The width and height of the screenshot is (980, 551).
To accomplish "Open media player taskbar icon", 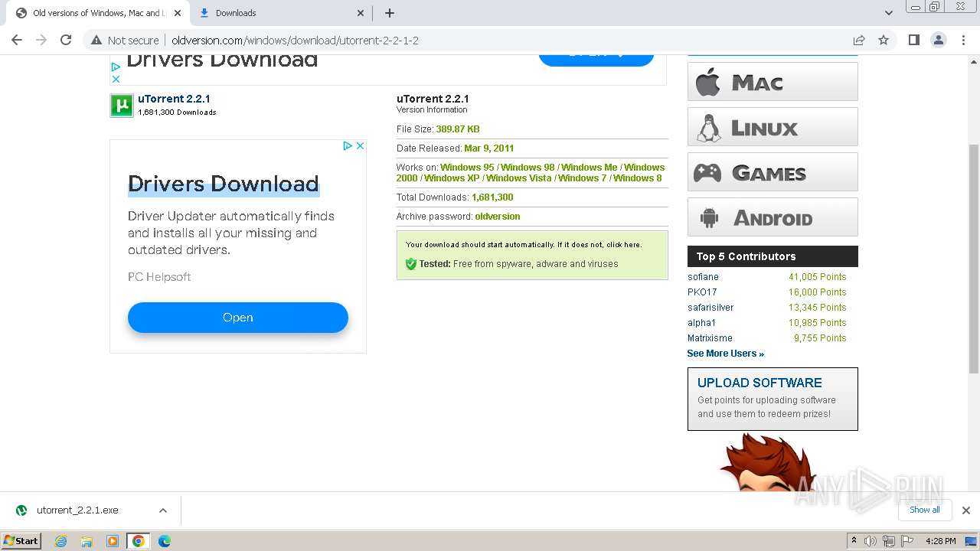I will pos(113,541).
